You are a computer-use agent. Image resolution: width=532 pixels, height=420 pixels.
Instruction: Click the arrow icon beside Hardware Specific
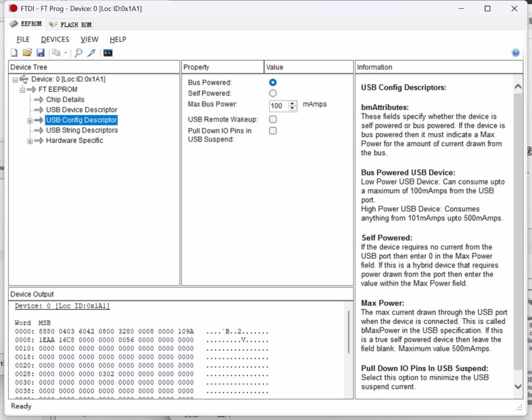(x=38, y=140)
